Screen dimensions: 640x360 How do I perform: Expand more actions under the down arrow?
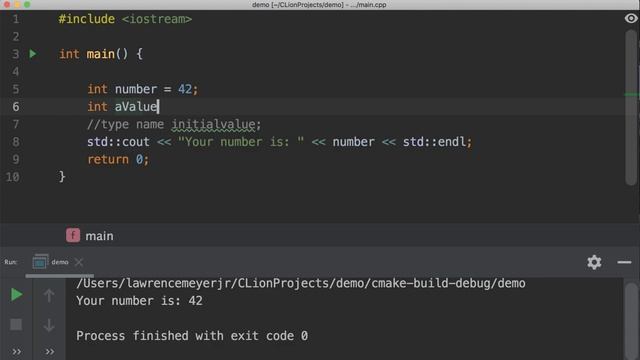[x=49, y=351]
